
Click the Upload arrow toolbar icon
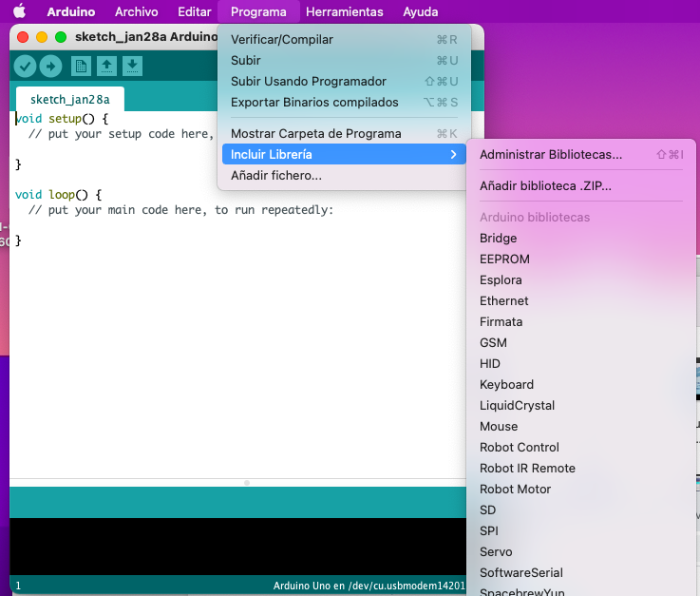coord(50,67)
